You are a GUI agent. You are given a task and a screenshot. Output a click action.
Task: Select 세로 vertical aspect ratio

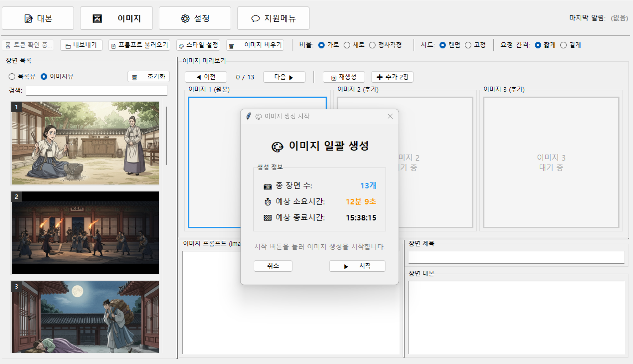(347, 45)
